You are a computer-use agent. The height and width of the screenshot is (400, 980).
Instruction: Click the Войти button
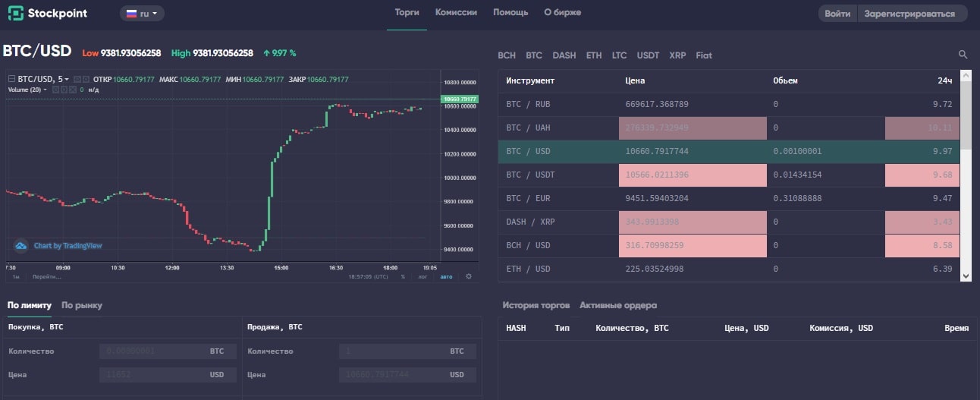(x=837, y=14)
